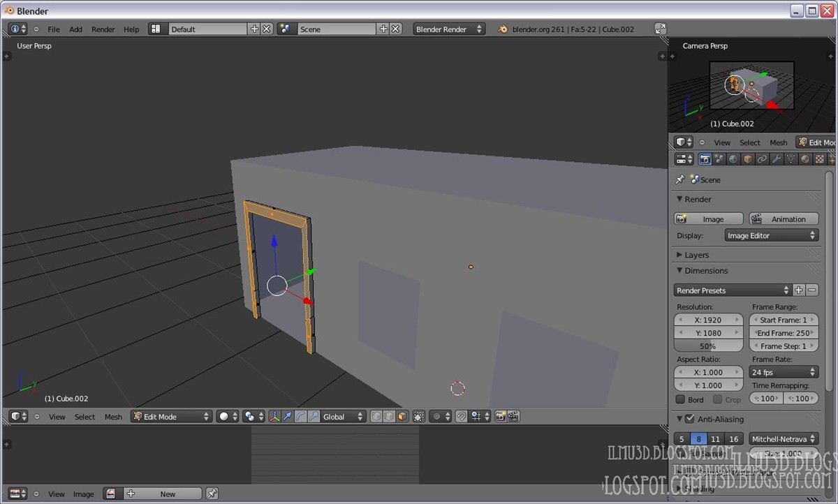Open the 3D viewport editor type selector
The image size is (838, 504).
(19, 417)
